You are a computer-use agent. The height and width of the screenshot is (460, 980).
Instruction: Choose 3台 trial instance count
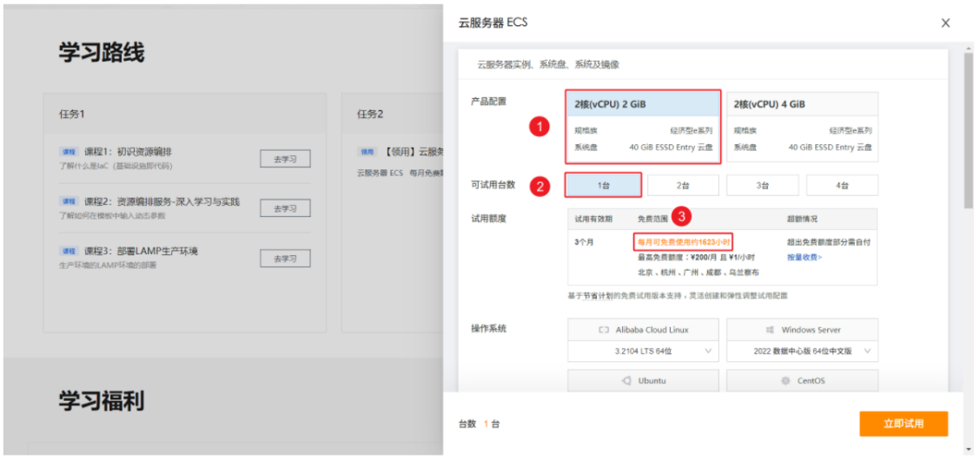[x=763, y=186]
